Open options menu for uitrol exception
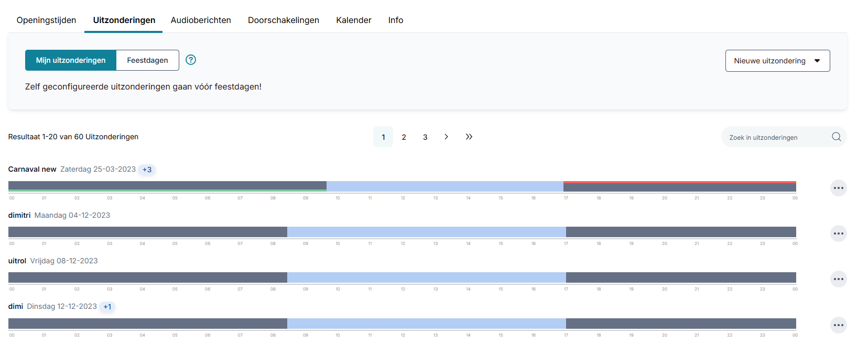 coord(839,279)
